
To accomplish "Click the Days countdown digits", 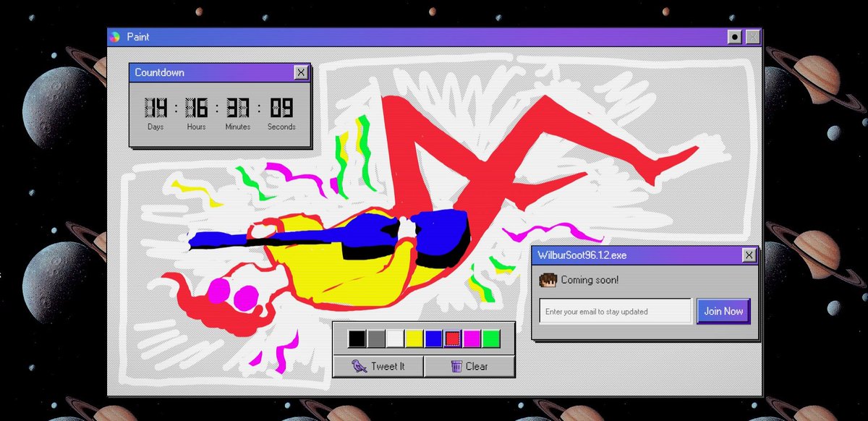I will click(x=156, y=109).
